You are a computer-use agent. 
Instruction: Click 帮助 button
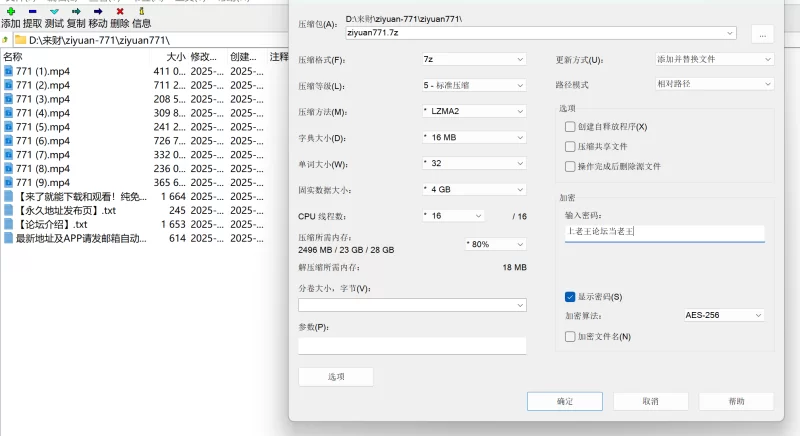coord(736,401)
